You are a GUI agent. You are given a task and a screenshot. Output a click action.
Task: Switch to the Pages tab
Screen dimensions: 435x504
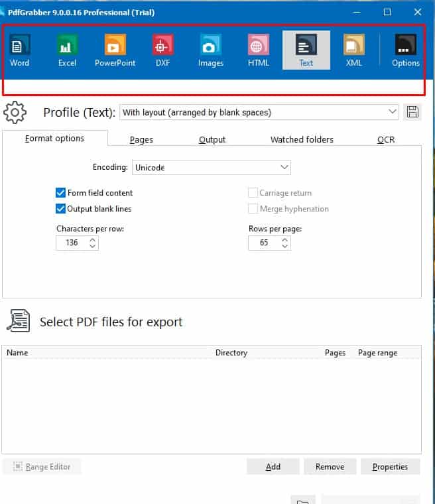tap(141, 139)
